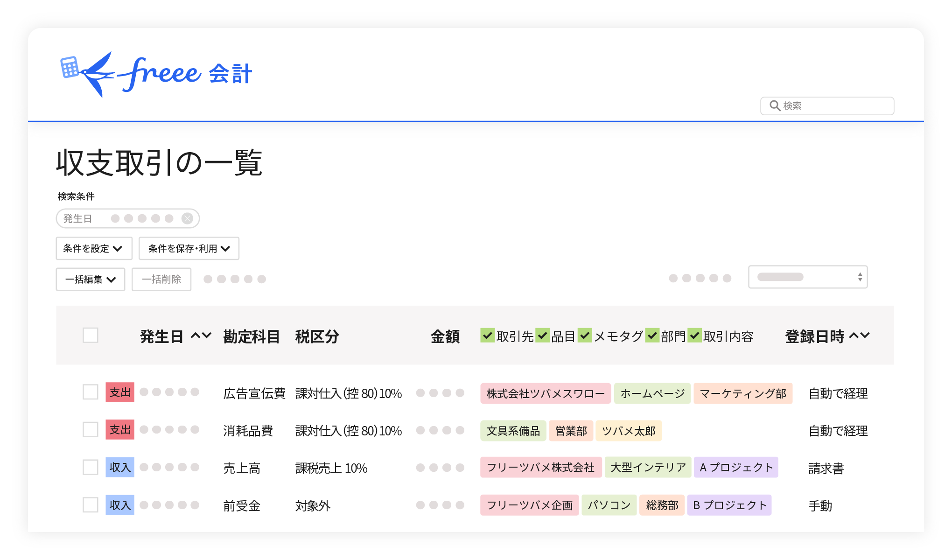Click the 収入 badge in 前受金 row
The width and height of the screenshot is (952, 560).
click(x=120, y=505)
